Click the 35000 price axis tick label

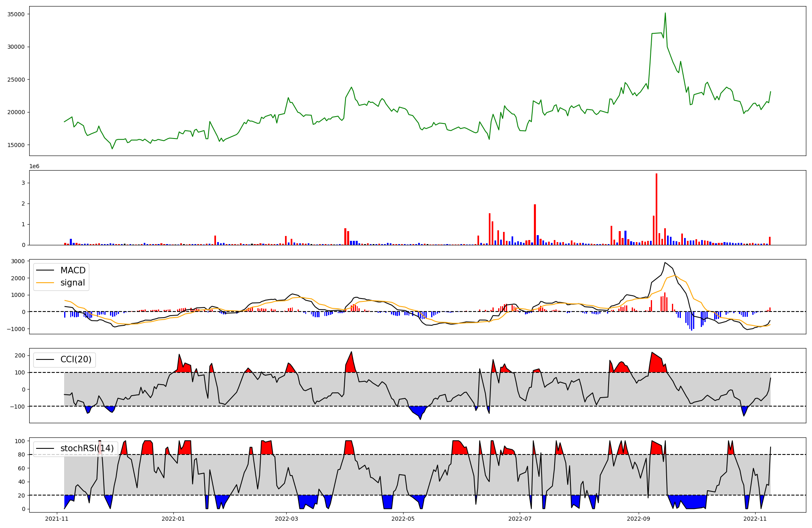pos(16,14)
